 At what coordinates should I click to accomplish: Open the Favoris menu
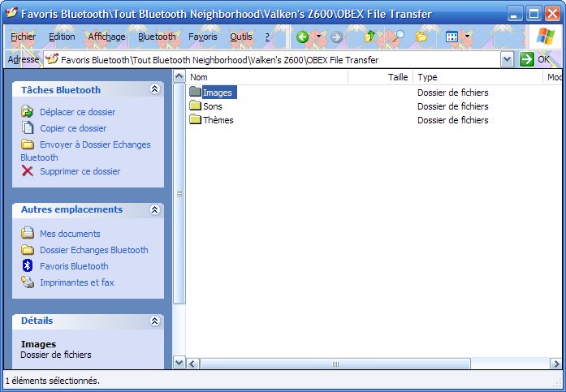pos(203,37)
